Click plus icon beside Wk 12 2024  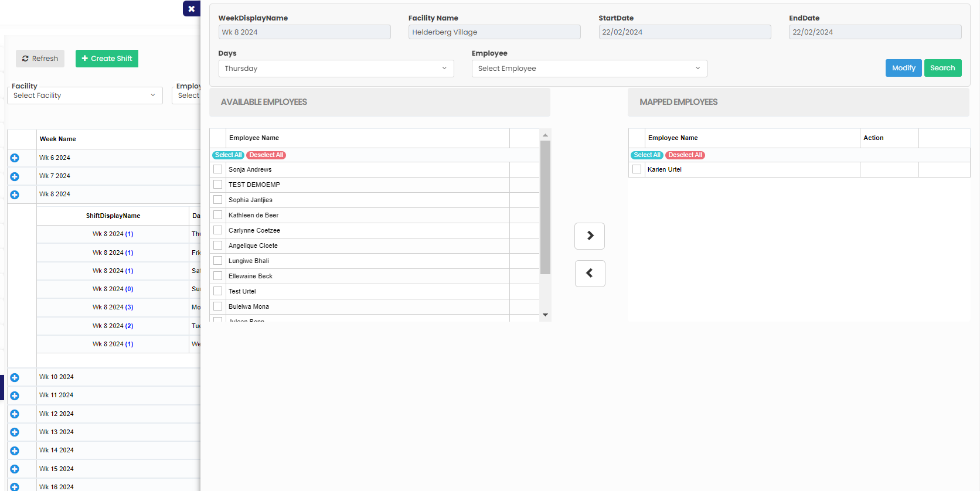[15, 414]
